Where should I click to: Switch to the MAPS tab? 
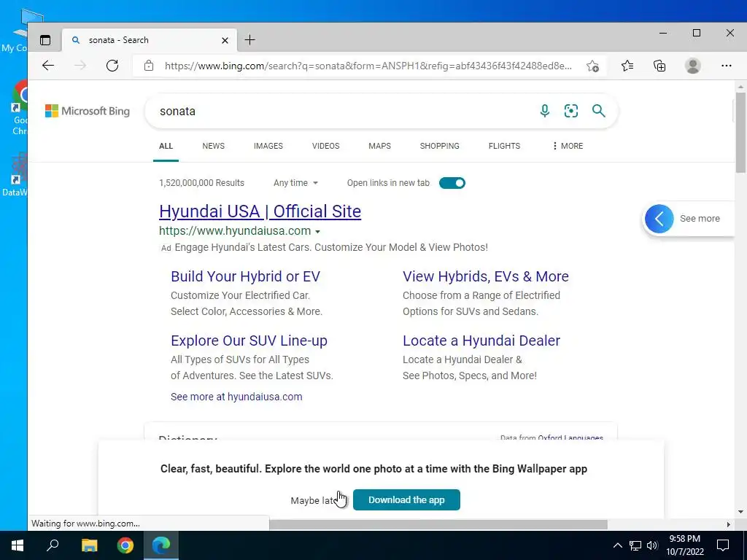379,146
